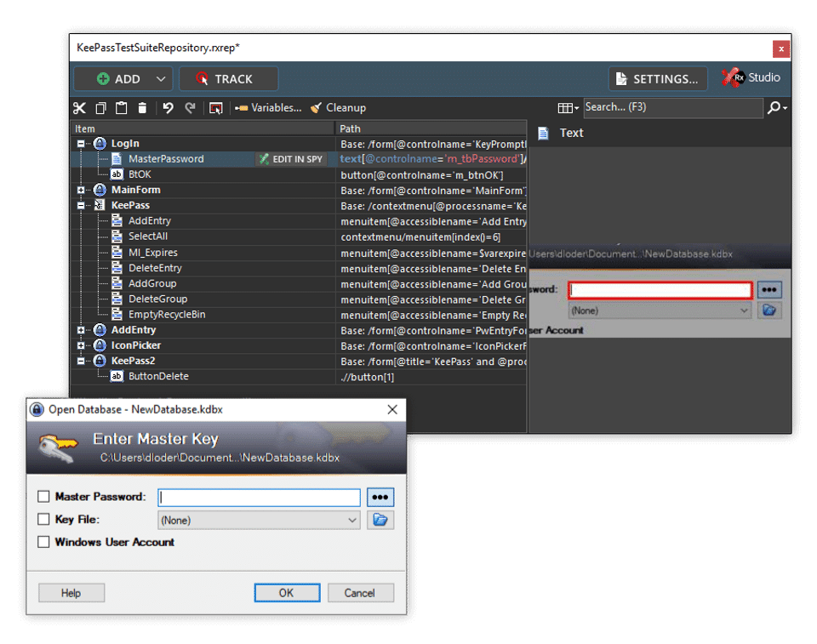Open Variables from the repository toolbar
Image resolution: width=817 pixels, height=644 pixels.
tap(268, 108)
